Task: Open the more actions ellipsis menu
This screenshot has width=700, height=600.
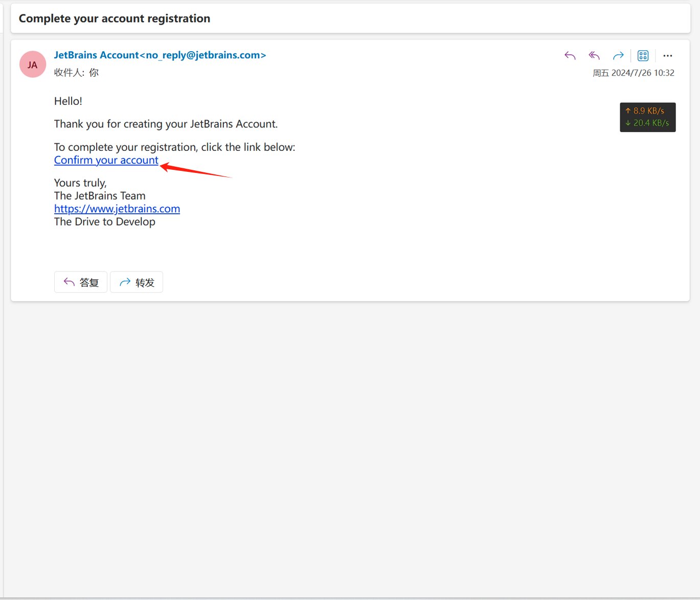Action: click(667, 56)
